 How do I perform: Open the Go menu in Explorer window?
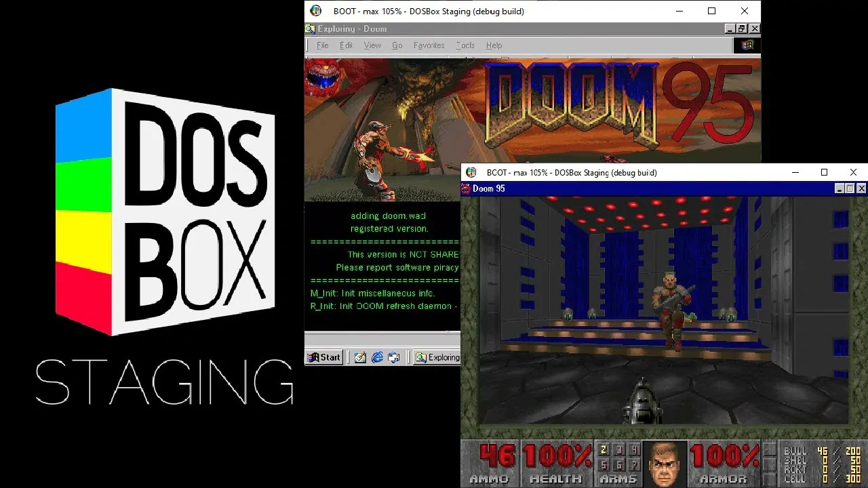click(x=397, y=45)
